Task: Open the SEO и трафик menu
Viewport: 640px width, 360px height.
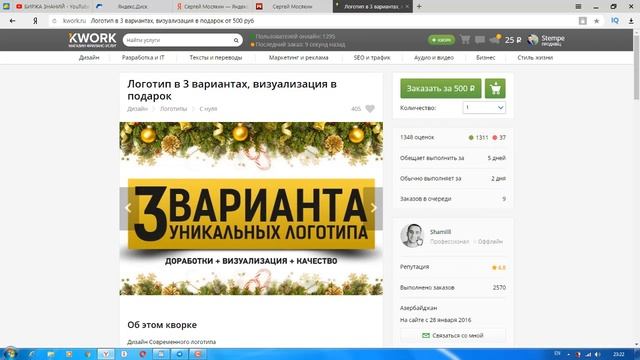Action: [372, 58]
